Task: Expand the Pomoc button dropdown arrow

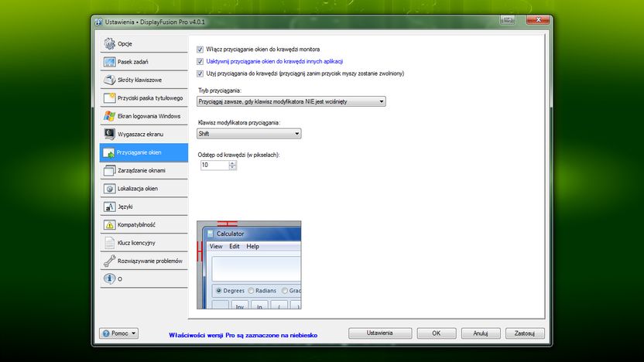Action: pyautogui.click(x=133, y=333)
